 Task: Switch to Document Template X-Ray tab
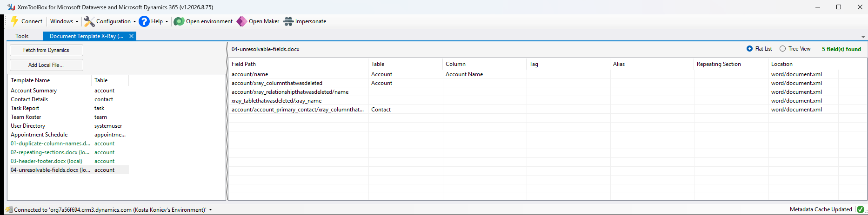87,36
